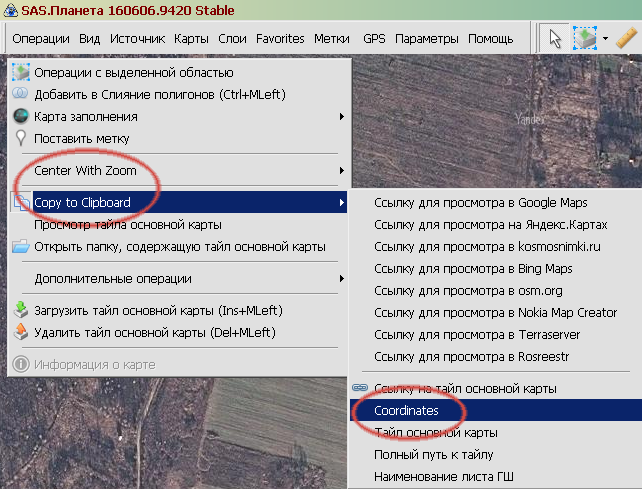Select Просмотр тайла основной карты
Image resolution: width=642 pixels, height=489 pixels.
(127, 225)
